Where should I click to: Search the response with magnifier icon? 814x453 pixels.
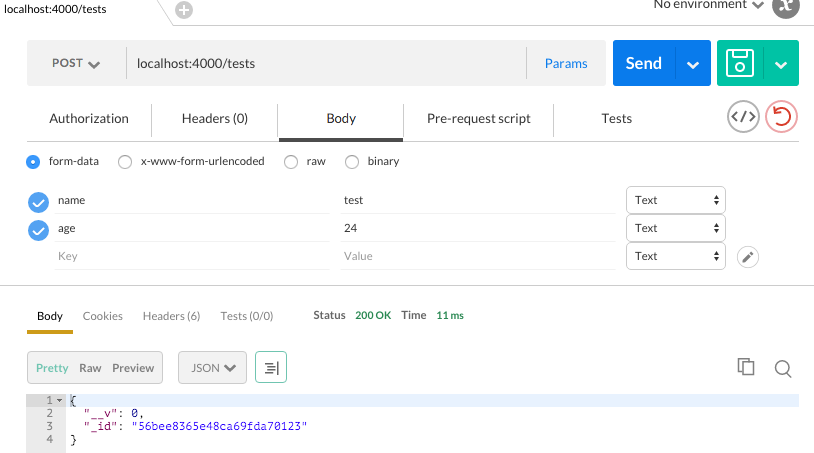click(783, 368)
